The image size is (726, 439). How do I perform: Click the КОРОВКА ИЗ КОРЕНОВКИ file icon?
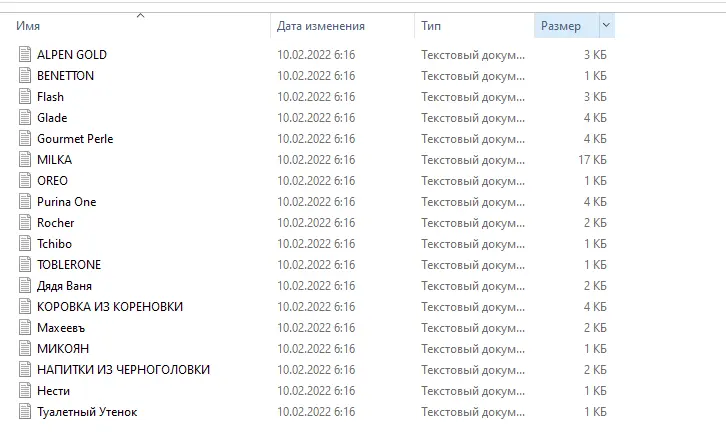click(x=25, y=306)
